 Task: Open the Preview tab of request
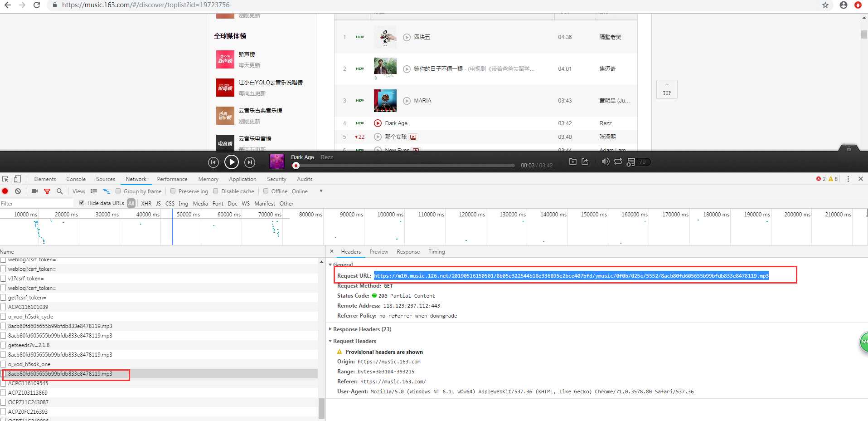(378, 252)
